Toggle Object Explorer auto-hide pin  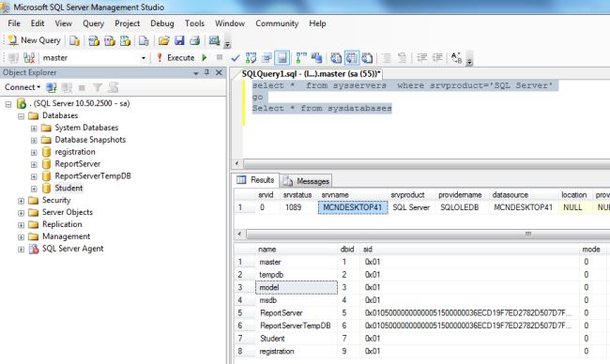(207, 72)
